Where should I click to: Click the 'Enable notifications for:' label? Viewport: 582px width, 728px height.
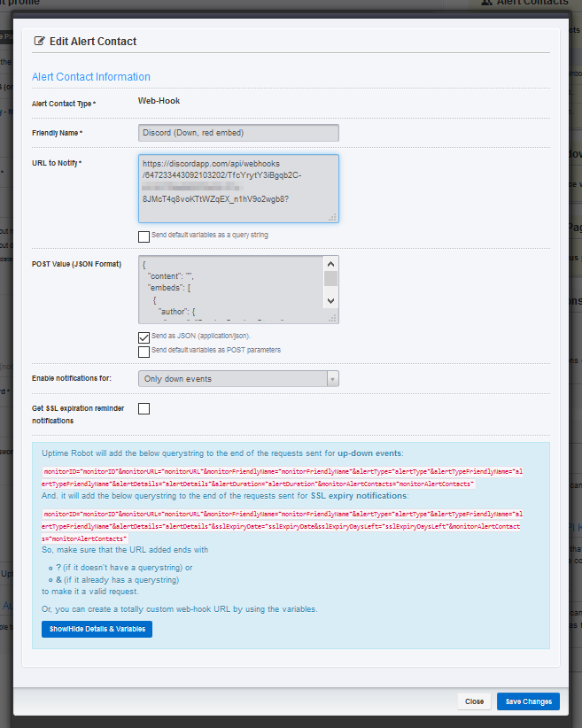click(x=72, y=378)
